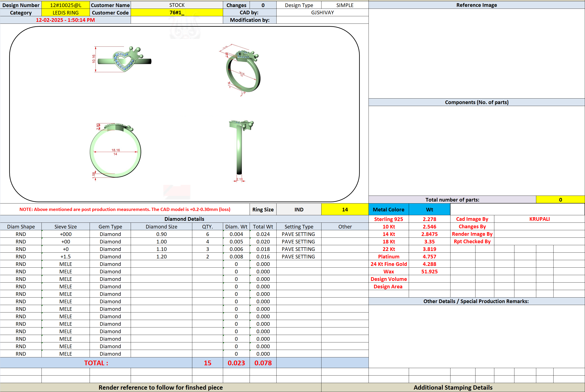This screenshot has width=585, height=392.
Task: Select the +1.5 sieve size cell
Action: tap(65, 256)
